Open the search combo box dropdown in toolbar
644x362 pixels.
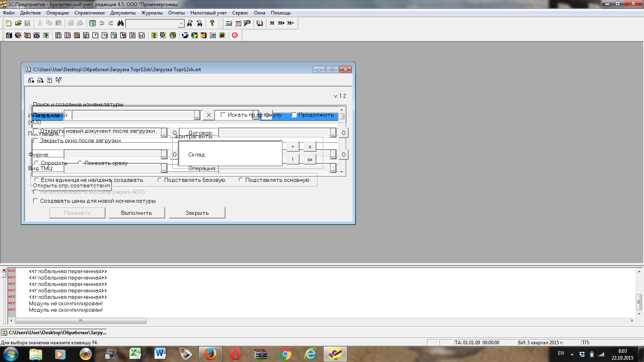click(181, 24)
